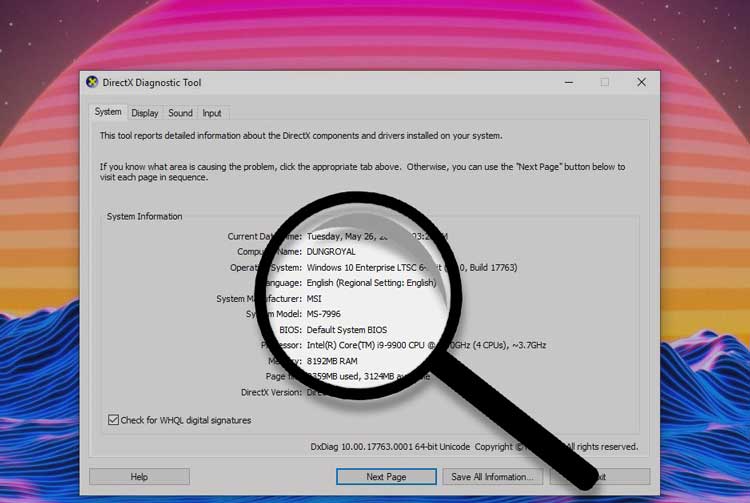Click the English Regional Setting language value
Screen dimensions: 750x503
click(x=372, y=283)
